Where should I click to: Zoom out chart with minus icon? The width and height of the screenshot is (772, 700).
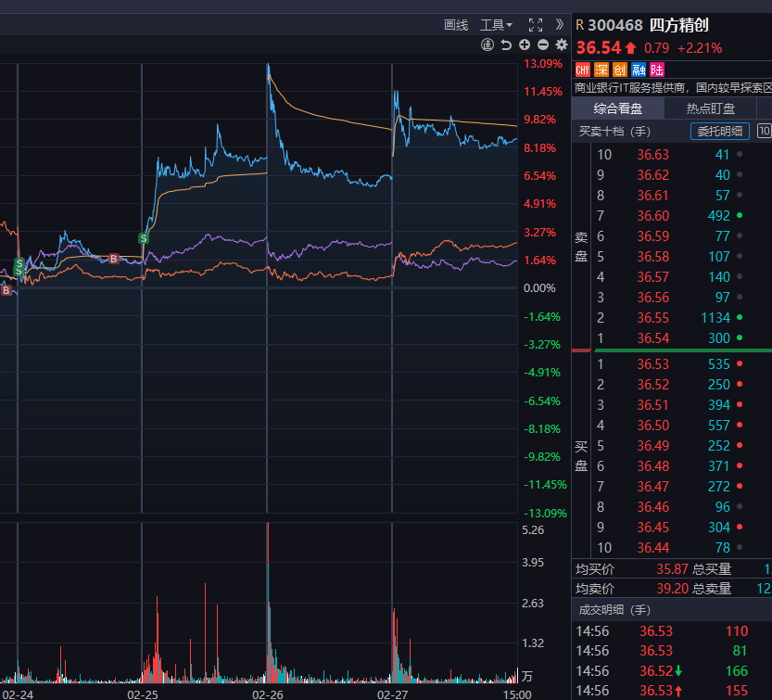click(x=543, y=45)
